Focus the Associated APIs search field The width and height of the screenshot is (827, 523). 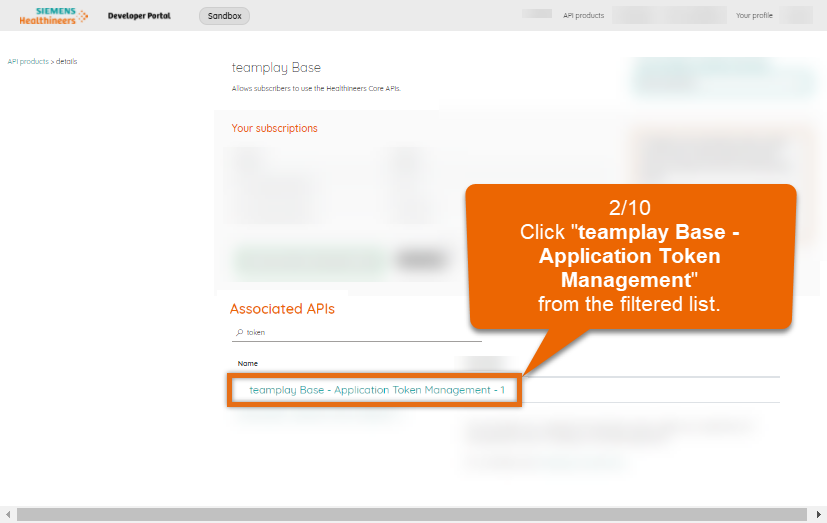coord(360,332)
